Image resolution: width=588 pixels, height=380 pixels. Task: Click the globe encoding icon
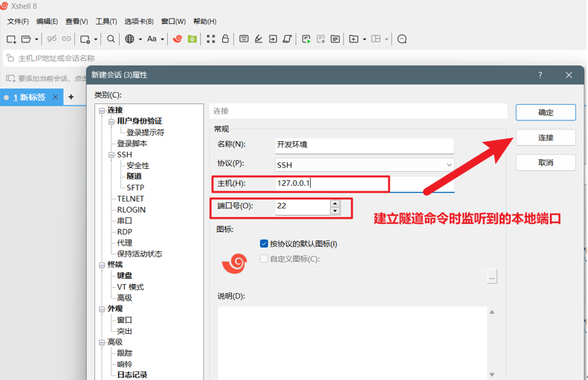[x=129, y=39]
